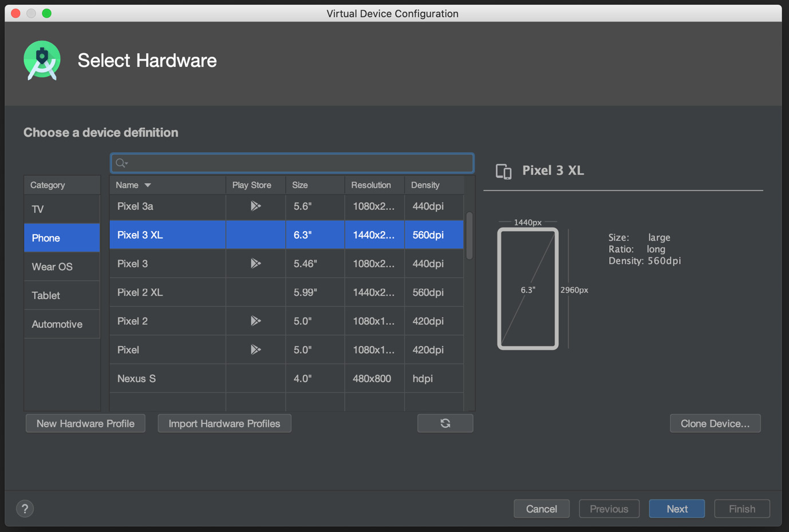
Task: Choose the Tablet category
Action: [62, 295]
